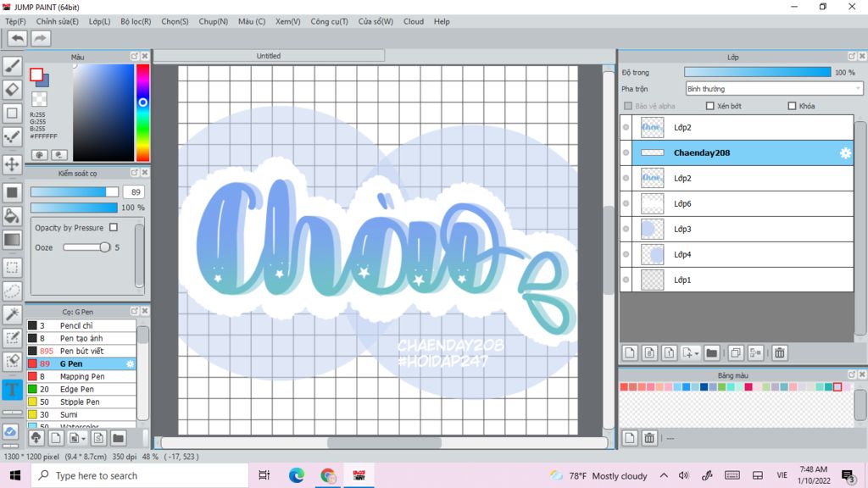868x488 pixels.
Task: Toggle visibility of Lớp1 layer
Action: tap(626, 280)
